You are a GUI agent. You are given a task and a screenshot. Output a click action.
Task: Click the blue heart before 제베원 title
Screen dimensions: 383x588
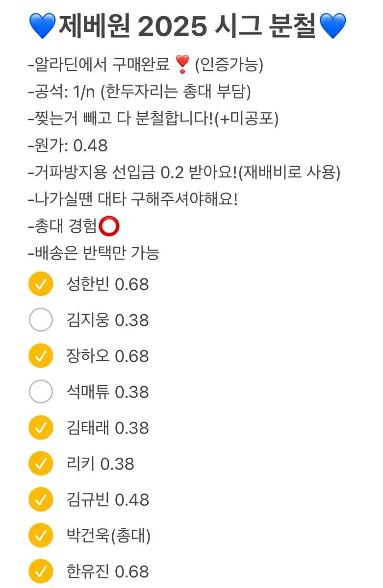click(x=43, y=26)
